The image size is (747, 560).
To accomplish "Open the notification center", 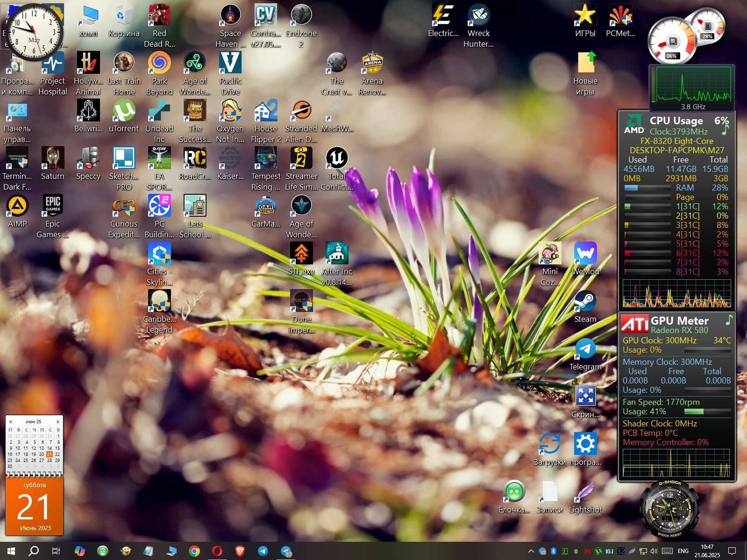I will 733,551.
